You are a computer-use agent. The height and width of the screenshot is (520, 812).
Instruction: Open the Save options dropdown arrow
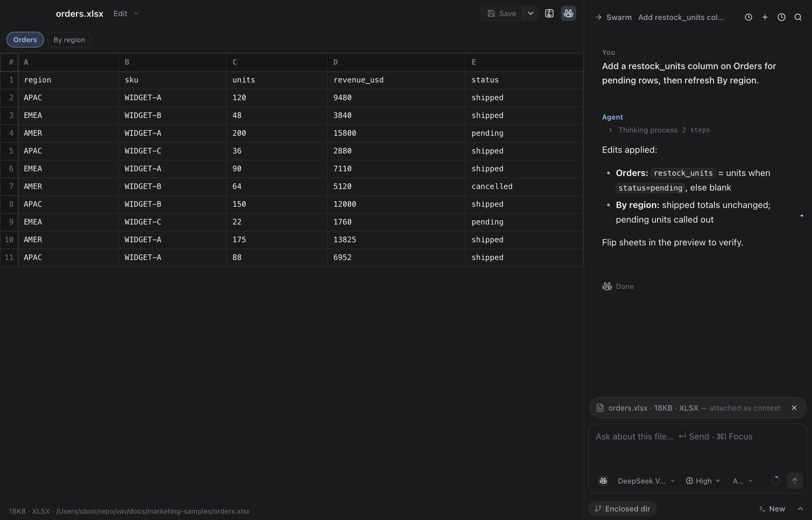[x=531, y=14]
